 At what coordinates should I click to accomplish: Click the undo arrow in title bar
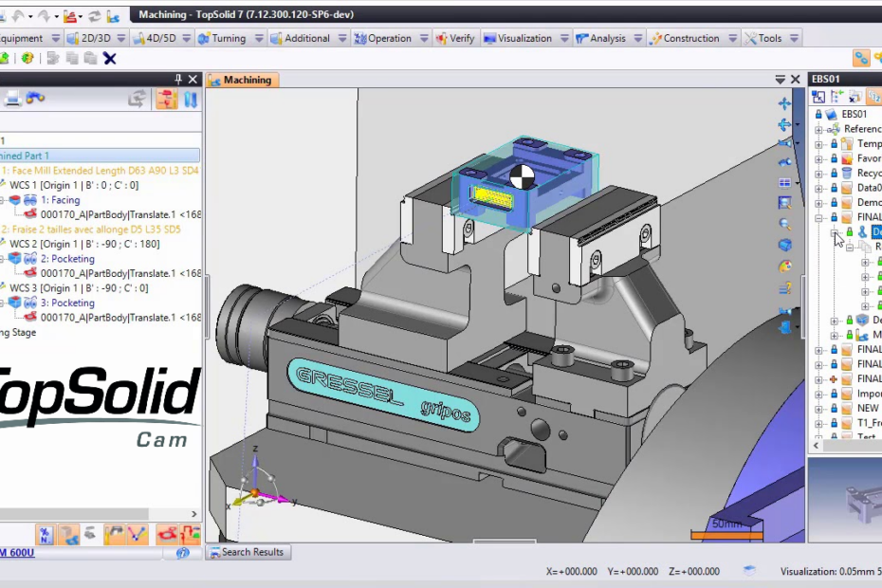pos(18,15)
